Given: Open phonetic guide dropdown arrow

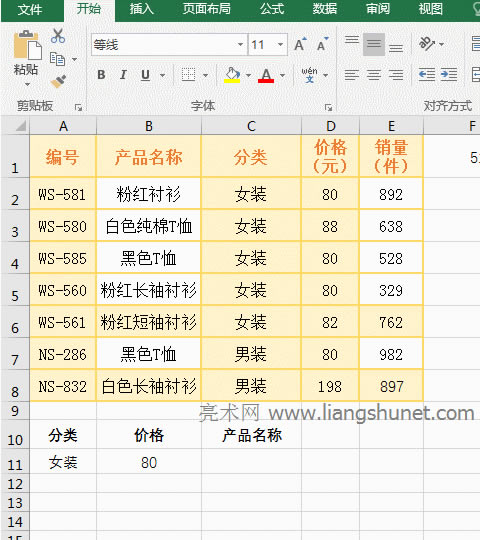Looking at the screenshot, I should pos(325,75).
